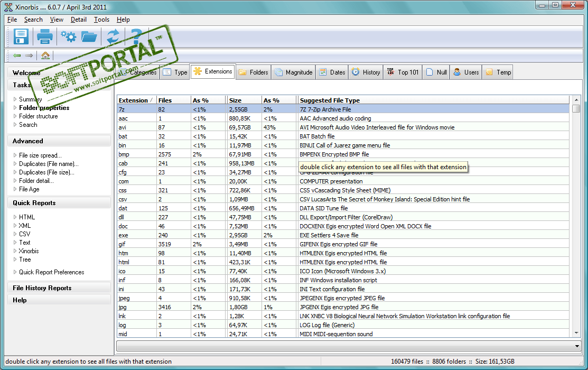588x370 pixels.
Task: Sort by the Extension column header
Action: coord(136,100)
